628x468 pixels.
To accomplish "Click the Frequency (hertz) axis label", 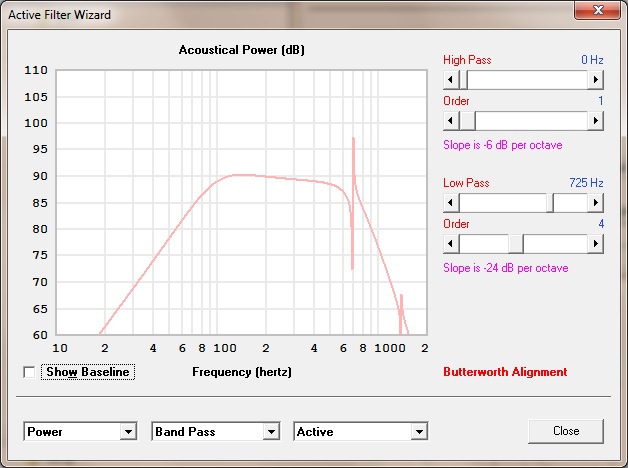I will pos(242,372).
